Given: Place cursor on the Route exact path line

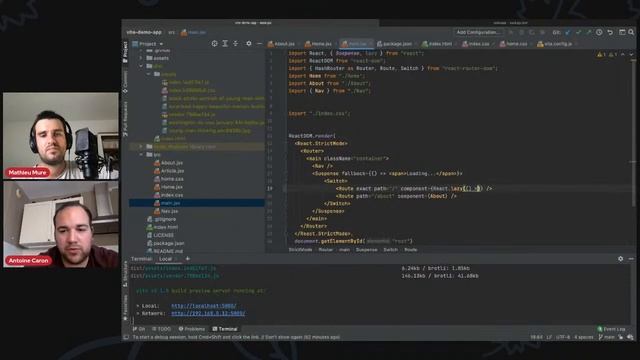Looking at the screenshot, I should tap(414, 189).
